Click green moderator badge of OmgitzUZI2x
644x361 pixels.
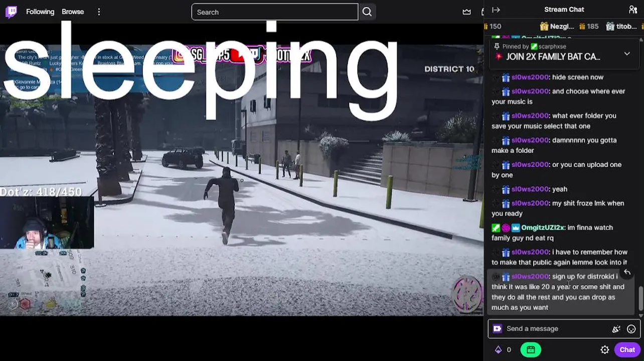tap(496, 228)
